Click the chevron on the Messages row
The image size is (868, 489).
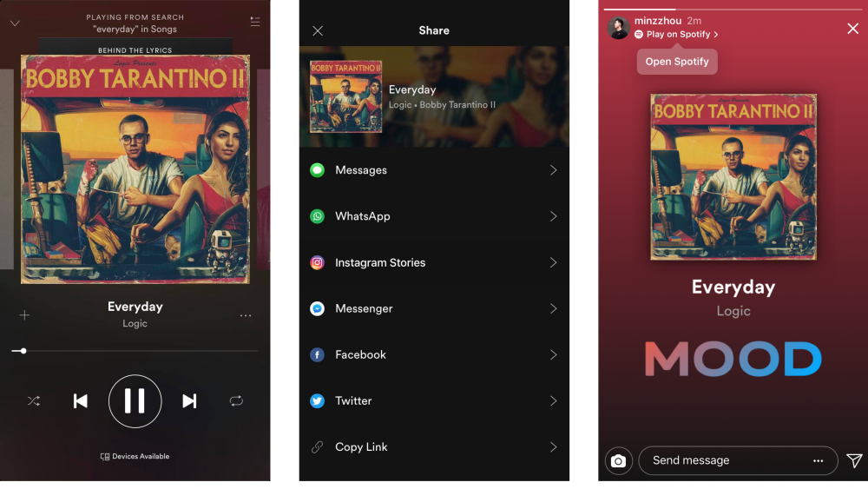(x=553, y=170)
